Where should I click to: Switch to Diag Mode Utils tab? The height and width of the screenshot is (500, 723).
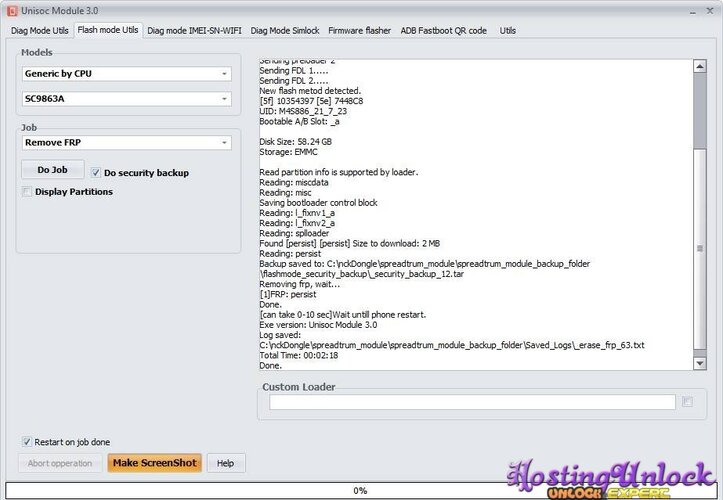click(x=40, y=30)
